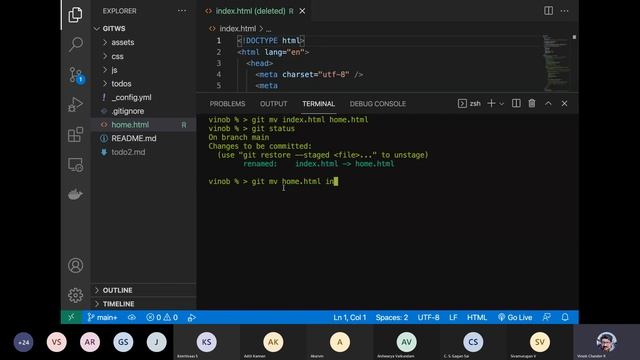The height and width of the screenshot is (360, 640).
Task: Change encoding via UTF-8 item
Action: tap(428, 317)
